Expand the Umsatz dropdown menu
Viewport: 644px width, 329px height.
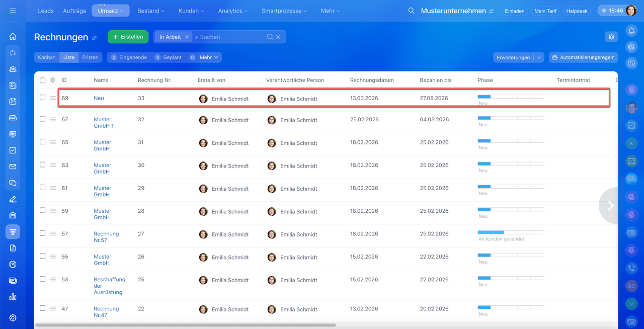[110, 11]
